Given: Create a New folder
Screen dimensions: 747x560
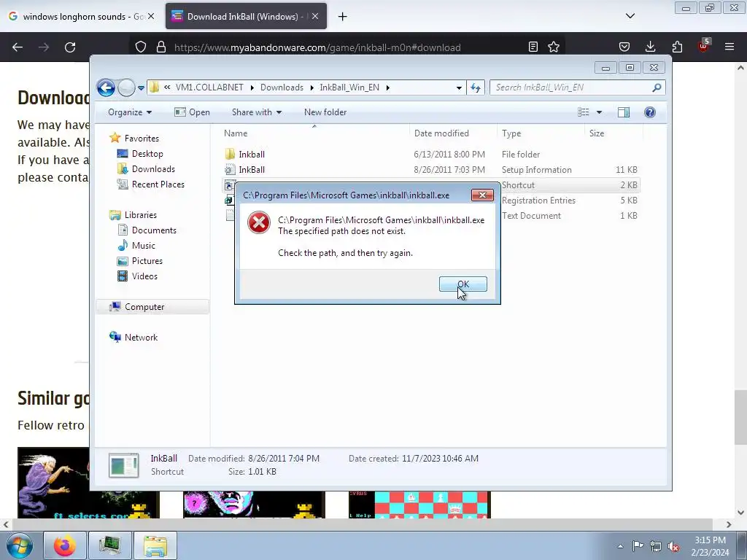Looking at the screenshot, I should (325, 112).
